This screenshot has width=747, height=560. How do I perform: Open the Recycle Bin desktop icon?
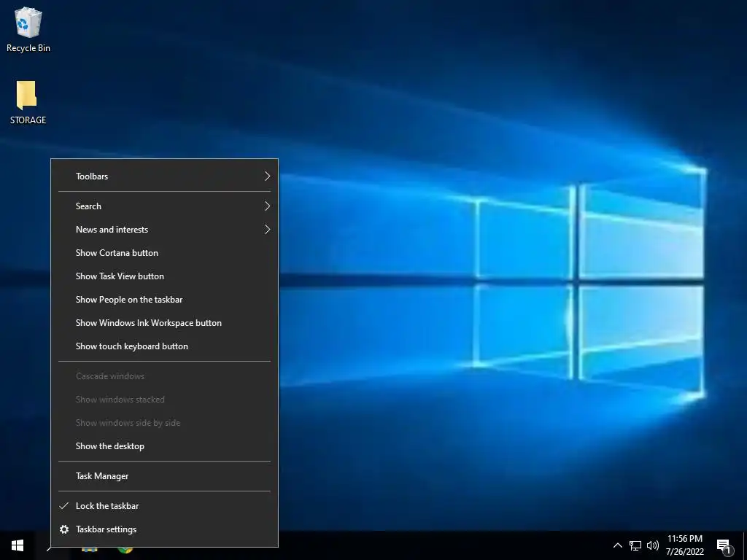28,29
